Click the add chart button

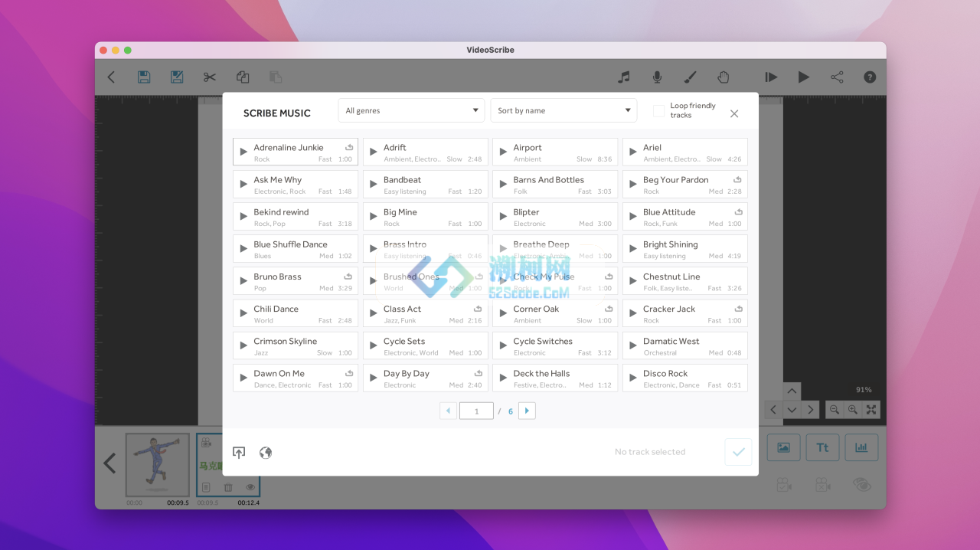tap(861, 447)
